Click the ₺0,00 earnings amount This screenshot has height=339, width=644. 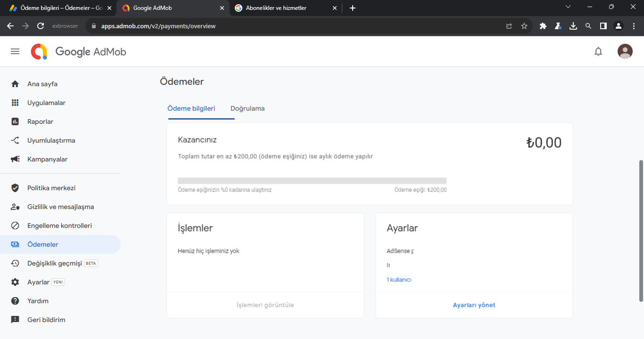click(x=544, y=143)
